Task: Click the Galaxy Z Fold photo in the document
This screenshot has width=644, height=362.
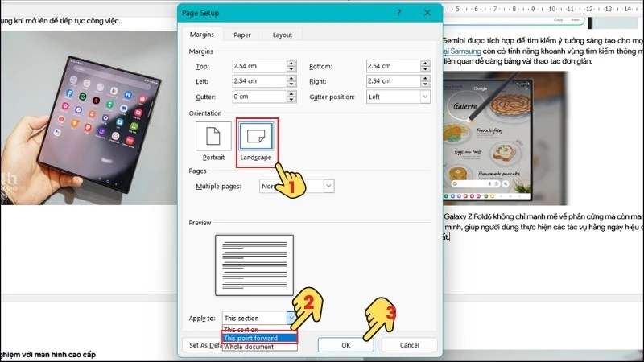Action: click(x=89, y=117)
